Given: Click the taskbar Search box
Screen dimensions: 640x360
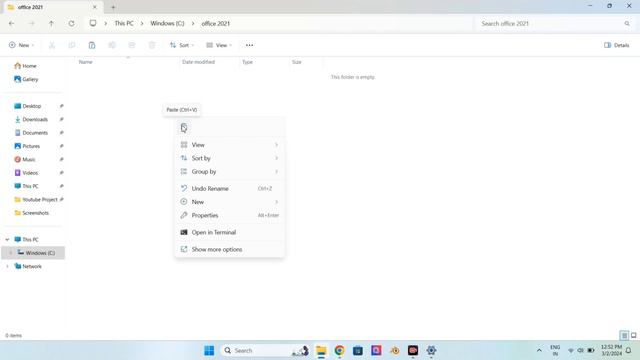Looking at the screenshot, I should pyautogui.click(x=265, y=351).
